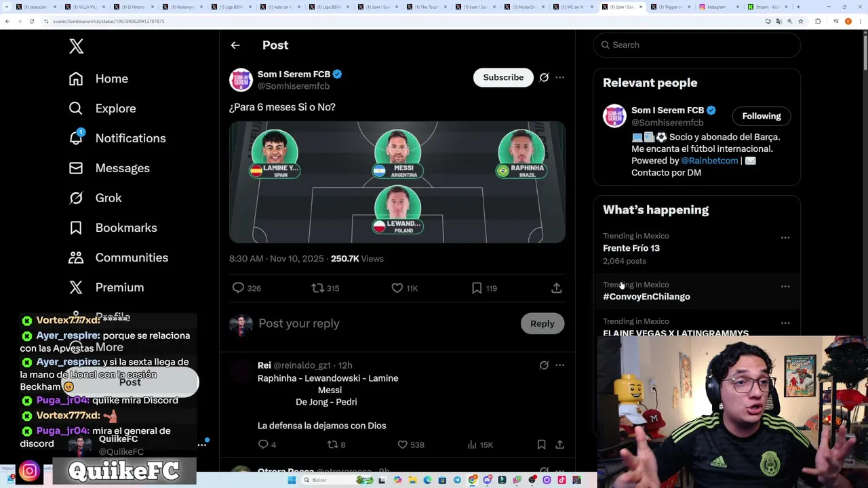The height and width of the screenshot is (488, 868).
Task: Subscribe to Som I Serem FCB
Action: (503, 77)
